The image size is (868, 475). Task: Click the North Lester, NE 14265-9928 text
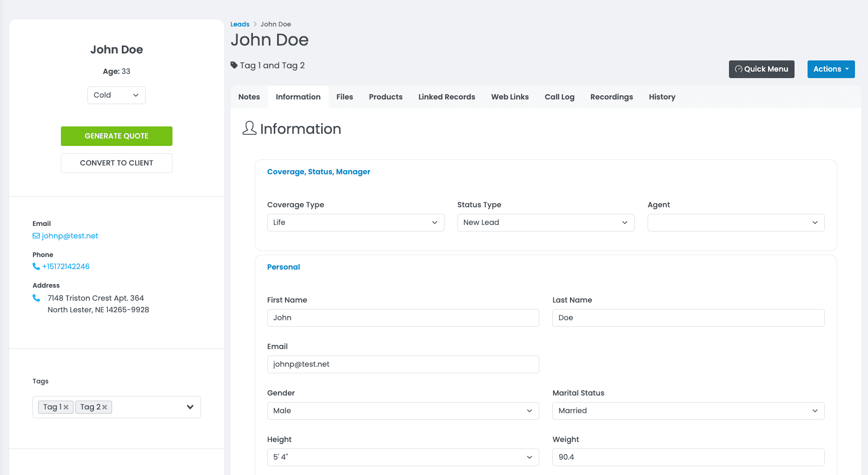pos(99,310)
